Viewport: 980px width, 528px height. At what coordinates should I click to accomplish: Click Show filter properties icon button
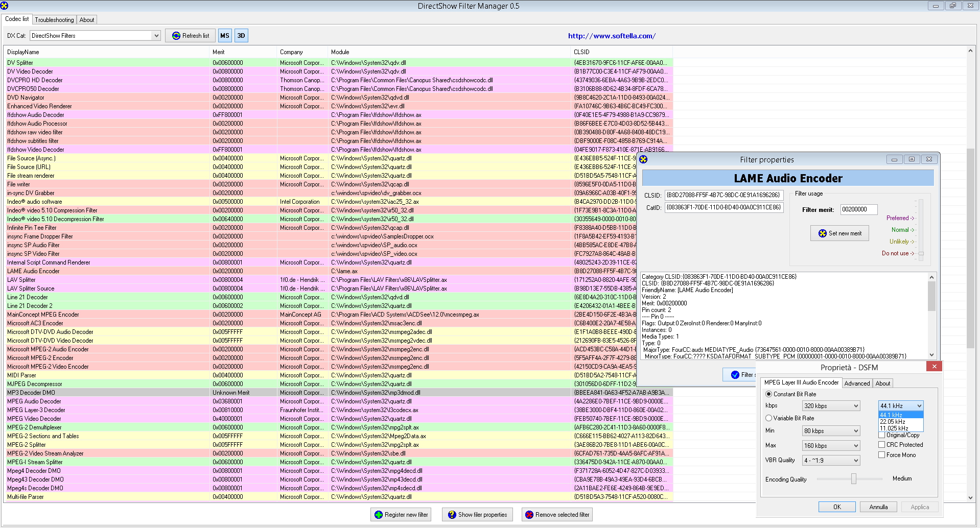[x=452, y=515]
